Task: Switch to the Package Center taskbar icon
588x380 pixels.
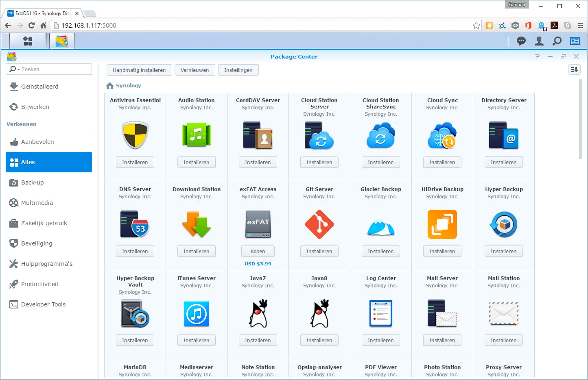Action: [x=62, y=41]
